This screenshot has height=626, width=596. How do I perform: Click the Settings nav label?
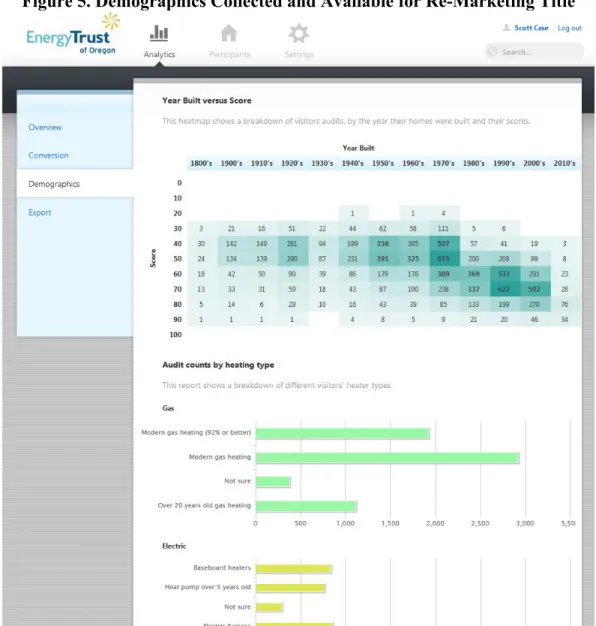pyautogui.click(x=299, y=54)
